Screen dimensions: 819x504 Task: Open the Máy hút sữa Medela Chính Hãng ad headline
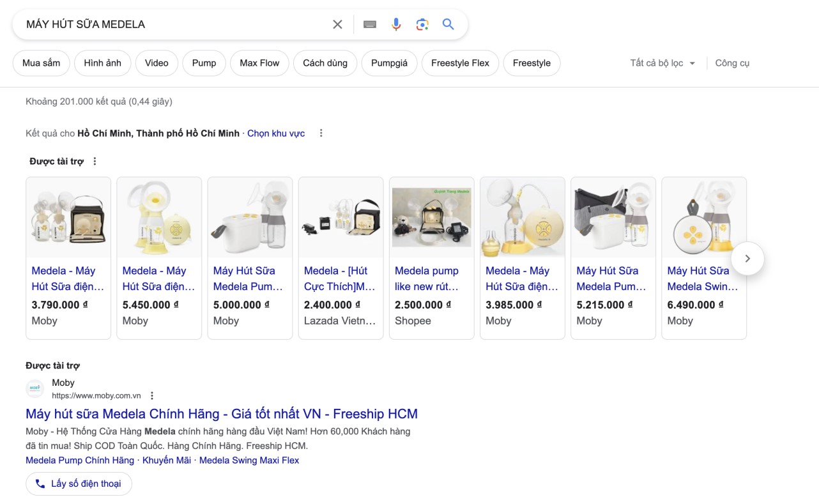point(222,414)
